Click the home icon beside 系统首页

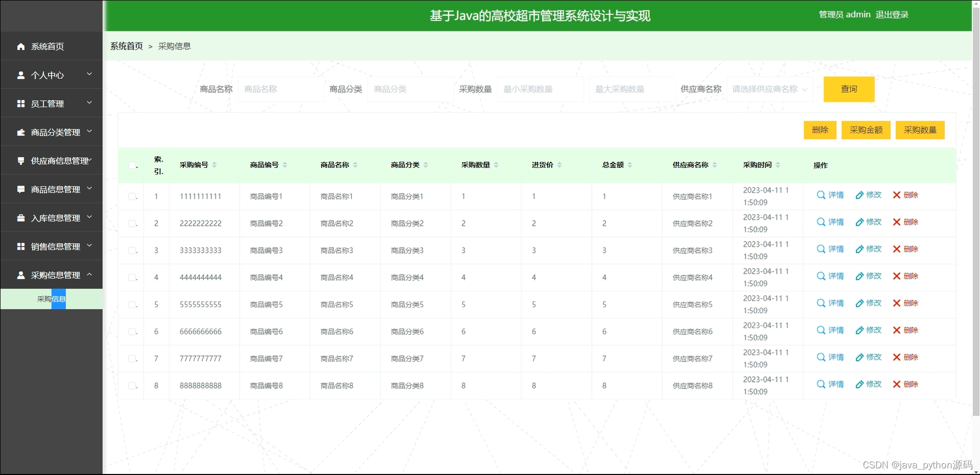point(21,47)
